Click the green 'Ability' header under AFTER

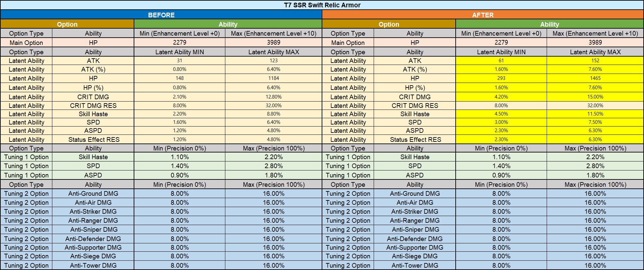(549, 24)
